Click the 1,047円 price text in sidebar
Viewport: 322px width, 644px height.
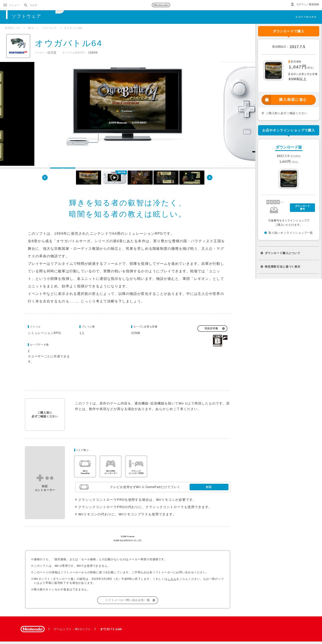pos(297,67)
